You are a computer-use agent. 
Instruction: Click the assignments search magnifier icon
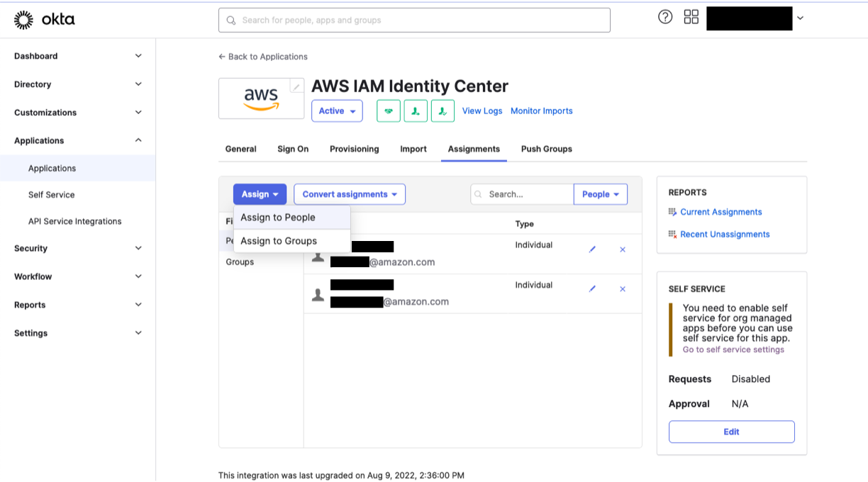(479, 194)
